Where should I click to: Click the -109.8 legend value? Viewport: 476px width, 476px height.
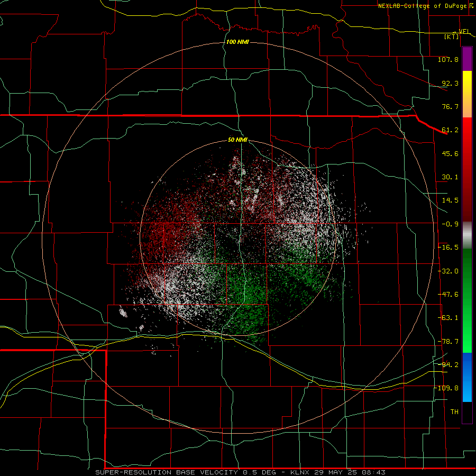[x=447, y=388]
